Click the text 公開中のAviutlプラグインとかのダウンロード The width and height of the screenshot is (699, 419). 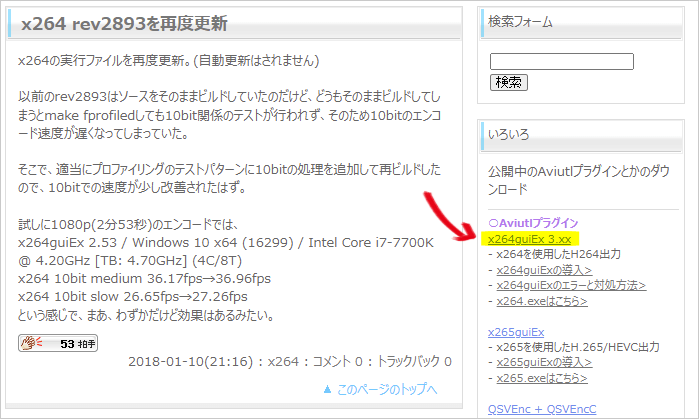(x=579, y=180)
